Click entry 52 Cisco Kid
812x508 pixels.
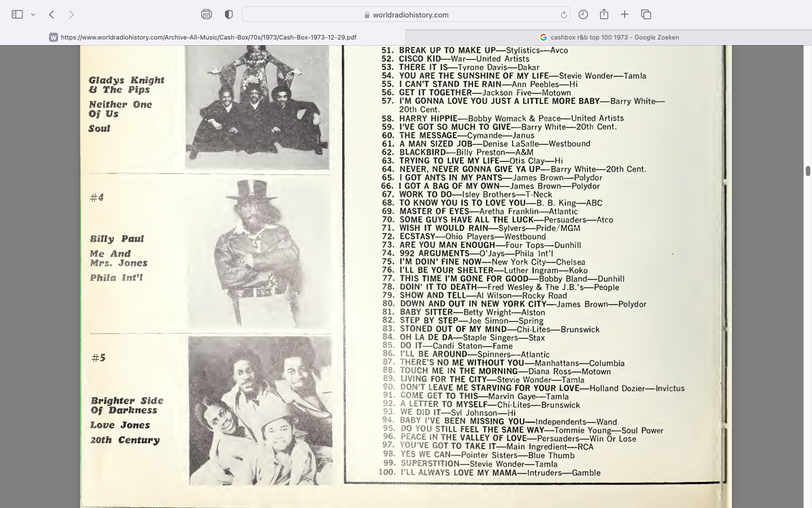[455, 59]
